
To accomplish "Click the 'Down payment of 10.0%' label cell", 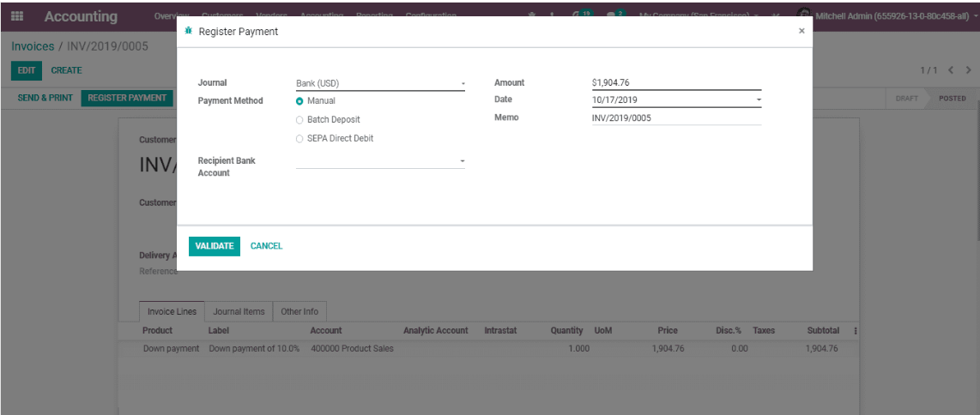I will click(x=254, y=349).
